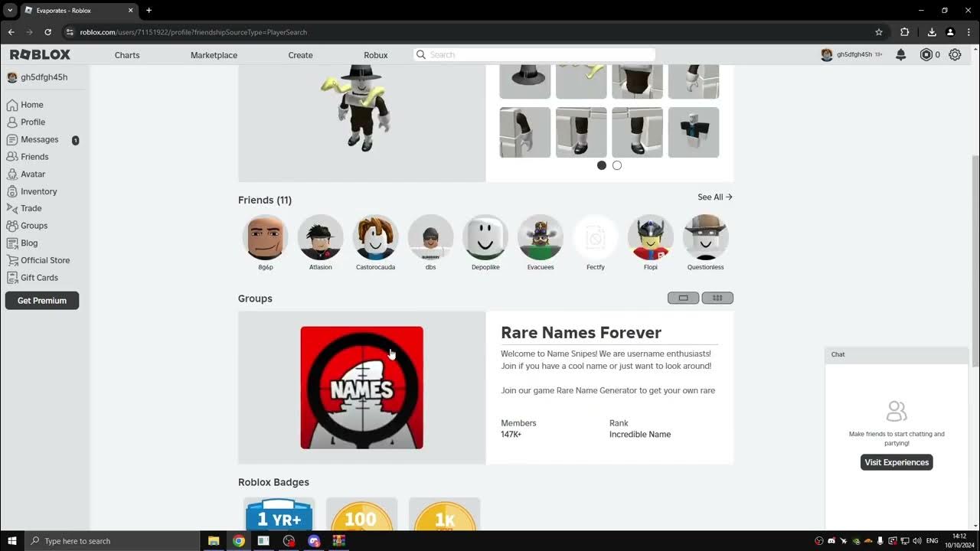This screenshot has height=551, width=980.
Task: Open friend Evacuees avatar
Action: coord(541,237)
